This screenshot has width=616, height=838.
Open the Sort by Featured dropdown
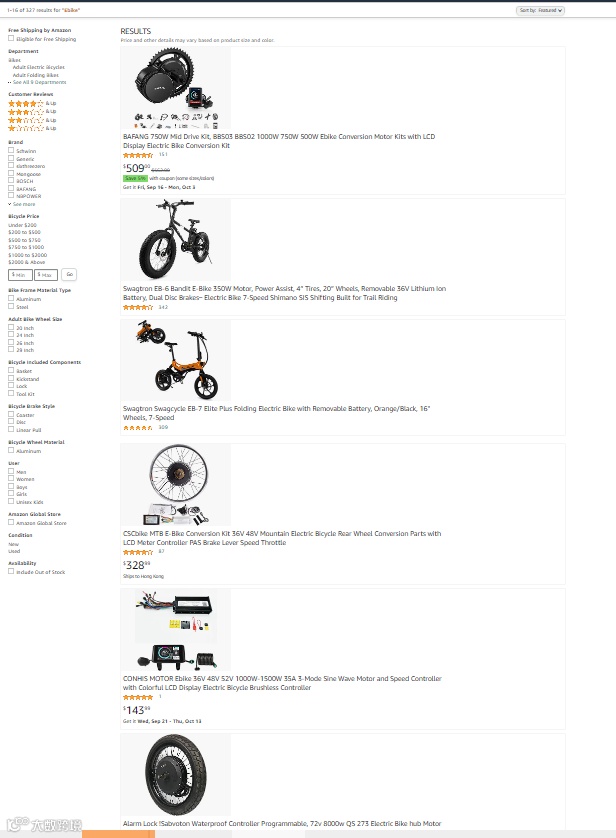tap(540, 10)
